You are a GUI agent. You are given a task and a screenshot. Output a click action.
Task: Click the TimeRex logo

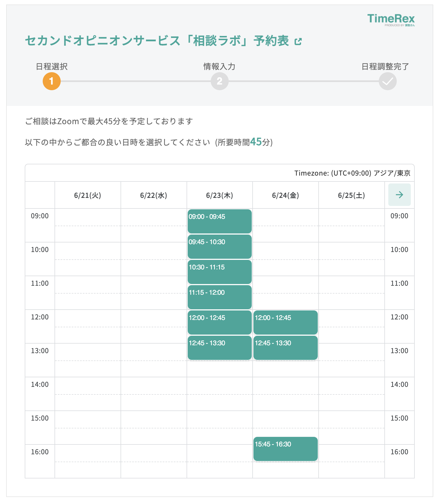(391, 20)
